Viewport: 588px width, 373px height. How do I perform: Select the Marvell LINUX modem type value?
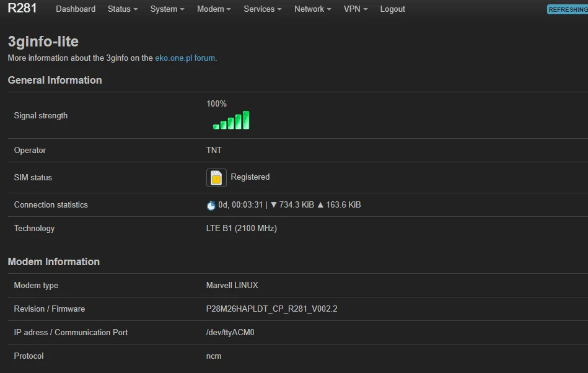(x=232, y=285)
